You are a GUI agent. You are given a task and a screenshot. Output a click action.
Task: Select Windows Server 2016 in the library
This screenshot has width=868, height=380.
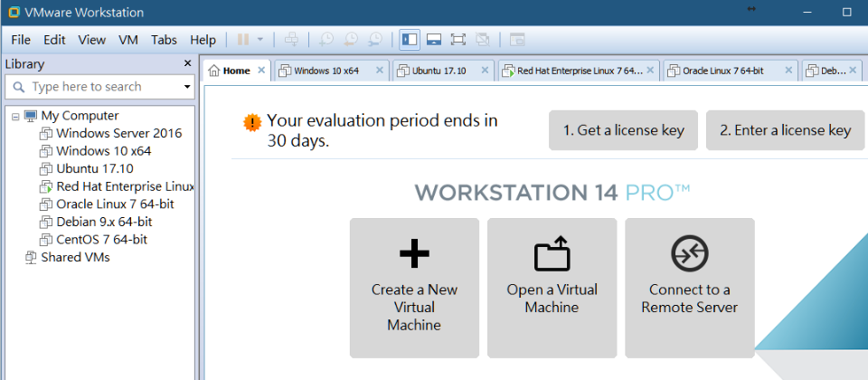[x=119, y=134]
